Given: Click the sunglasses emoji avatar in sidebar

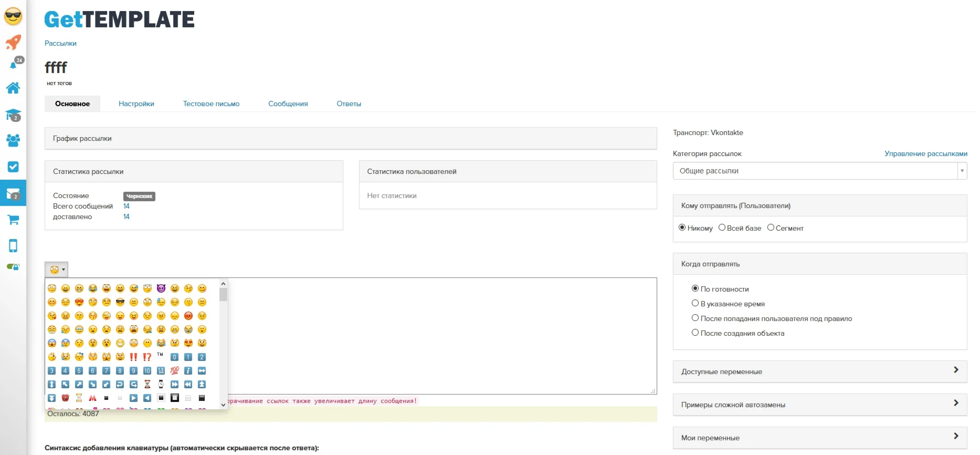Looking at the screenshot, I should pos(13,16).
